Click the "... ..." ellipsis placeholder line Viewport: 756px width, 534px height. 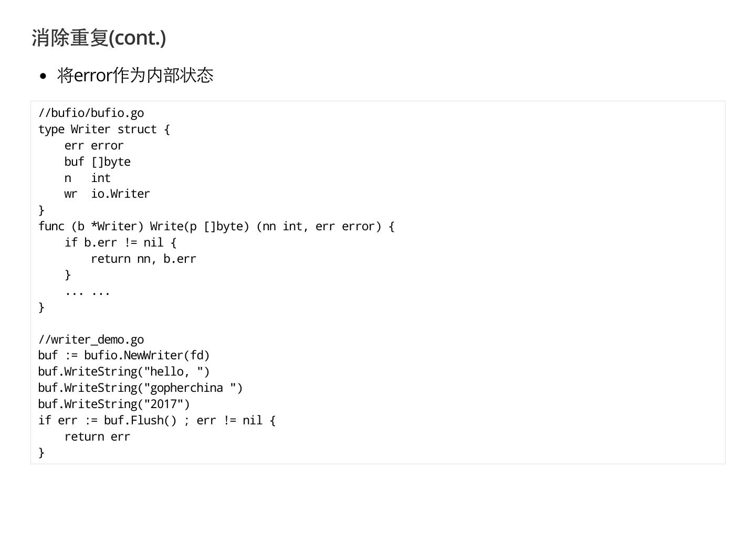coord(87,292)
